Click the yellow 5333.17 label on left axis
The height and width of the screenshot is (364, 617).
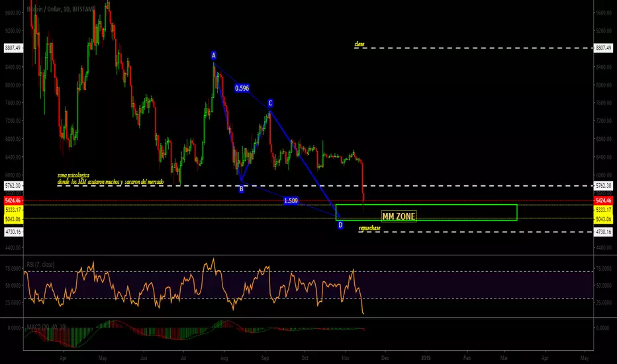(13, 210)
